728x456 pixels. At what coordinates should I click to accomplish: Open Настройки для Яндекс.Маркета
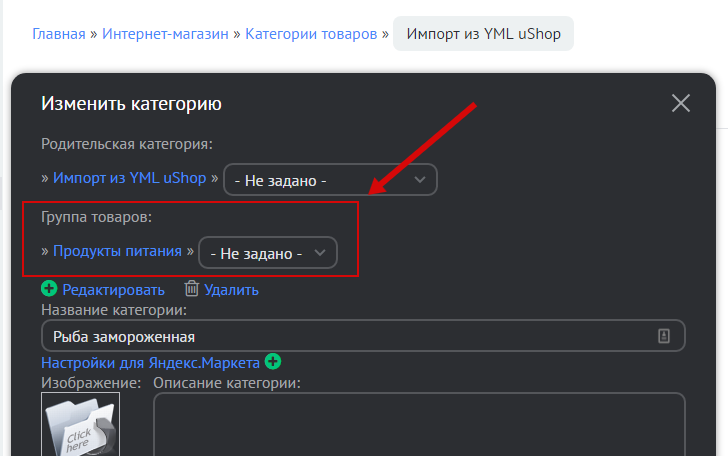150,362
